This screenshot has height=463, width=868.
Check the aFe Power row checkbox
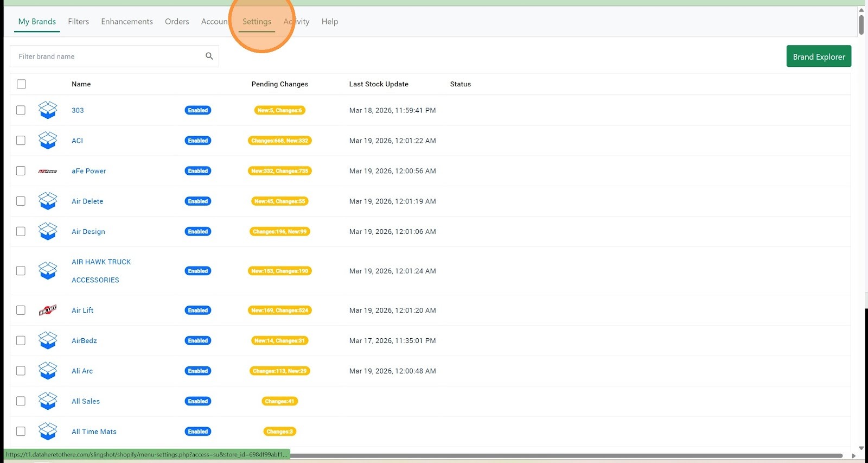tap(21, 171)
